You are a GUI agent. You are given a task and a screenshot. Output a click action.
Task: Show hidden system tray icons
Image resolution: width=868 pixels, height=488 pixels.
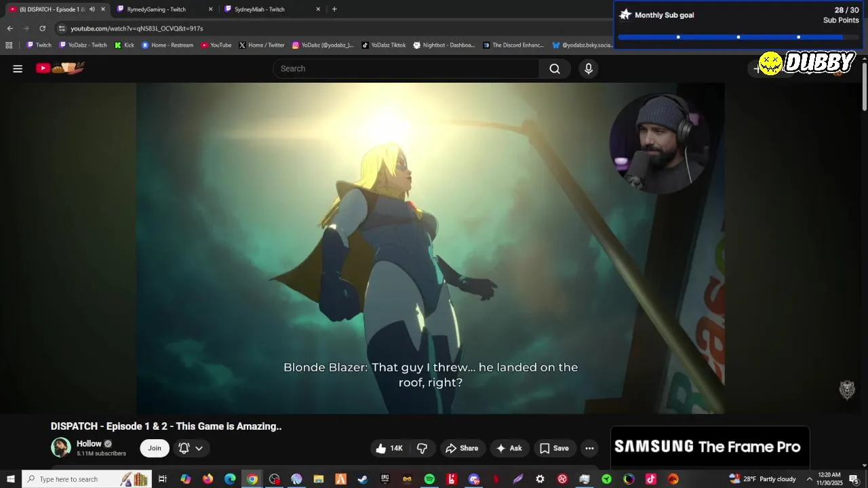[x=809, y=479]
